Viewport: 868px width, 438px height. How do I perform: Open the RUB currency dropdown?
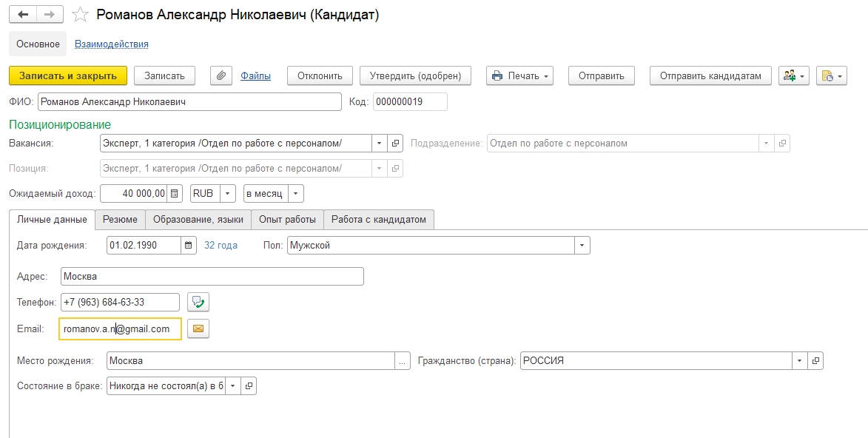[x=228, y=194]
